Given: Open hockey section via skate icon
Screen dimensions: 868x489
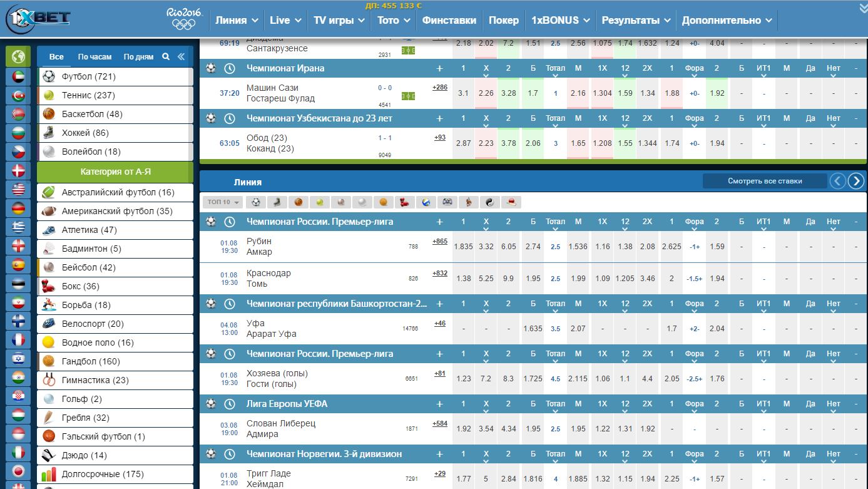Looking at the screenshot, I should [277, 202].
